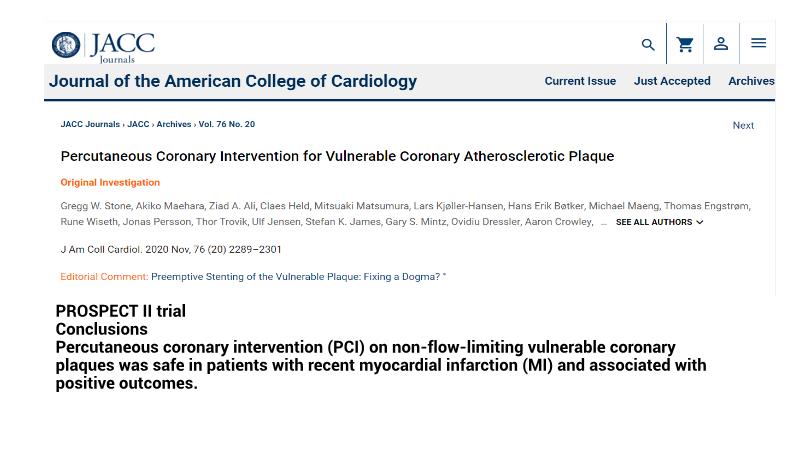Click the JACC Journals logo
Image resolution: width=800 pixels, height=450 pixels.
tap(103, 46)
